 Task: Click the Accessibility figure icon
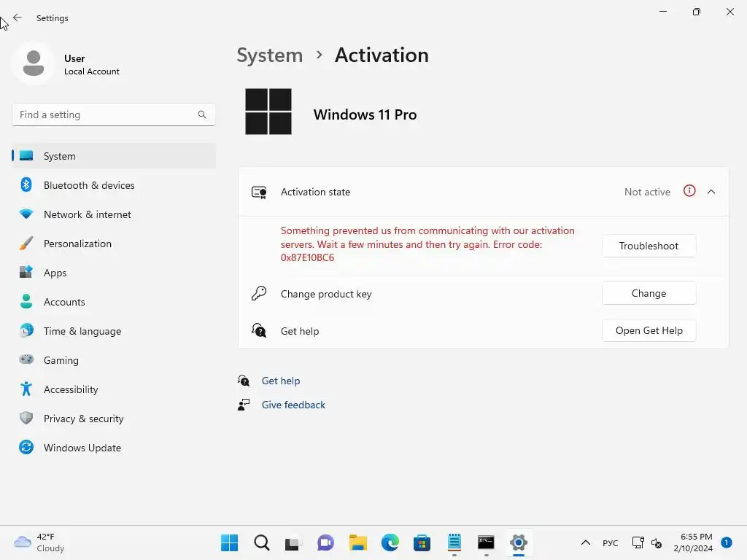26,389
